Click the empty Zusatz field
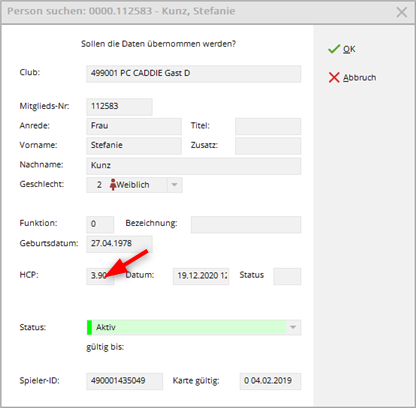Viewport: 416px width, 408px height. (268, 146)
